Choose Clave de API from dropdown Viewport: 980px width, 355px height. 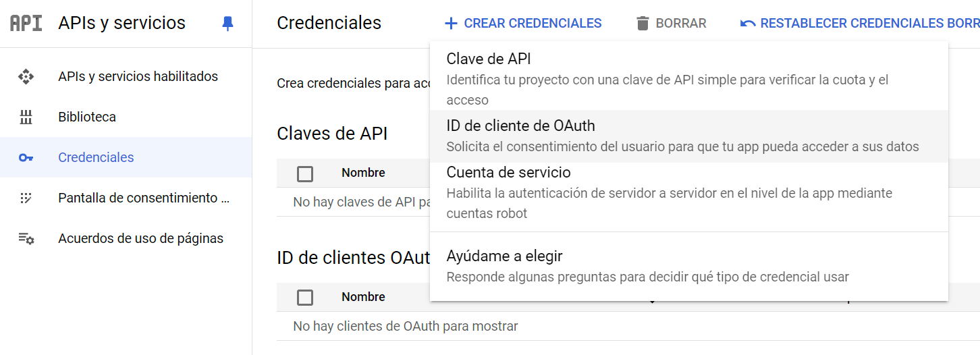click(x=688, y=78)
